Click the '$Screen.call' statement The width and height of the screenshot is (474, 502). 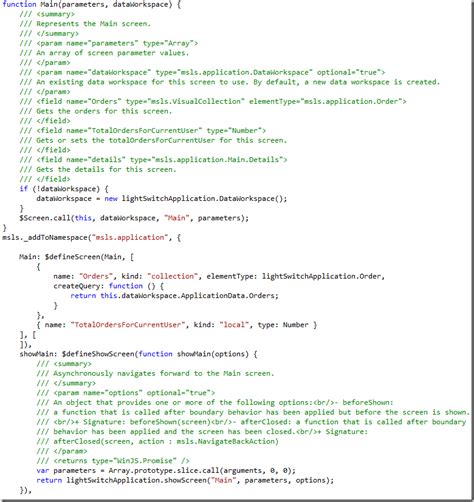(x=134, y=218)
